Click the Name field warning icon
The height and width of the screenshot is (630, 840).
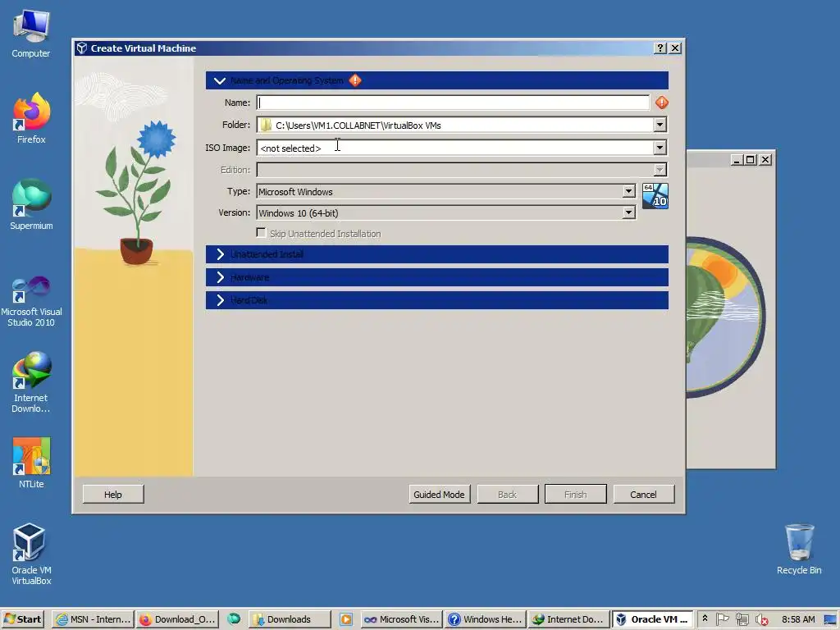pos(662,103)
